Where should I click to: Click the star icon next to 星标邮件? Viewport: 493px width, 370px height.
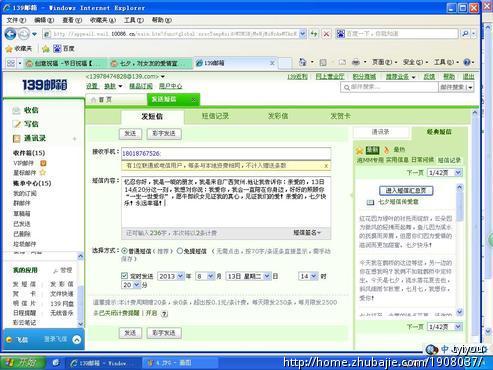(43, 173)
